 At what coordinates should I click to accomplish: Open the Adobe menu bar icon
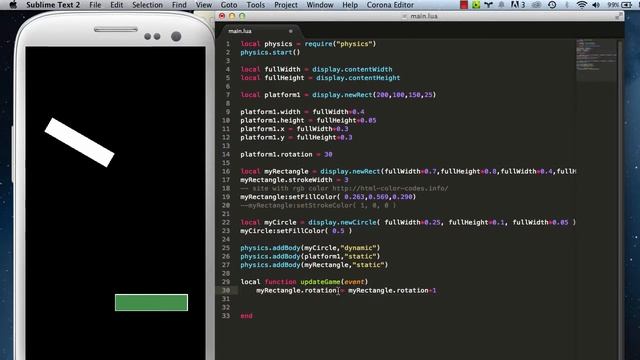click(x=517, y=5)
